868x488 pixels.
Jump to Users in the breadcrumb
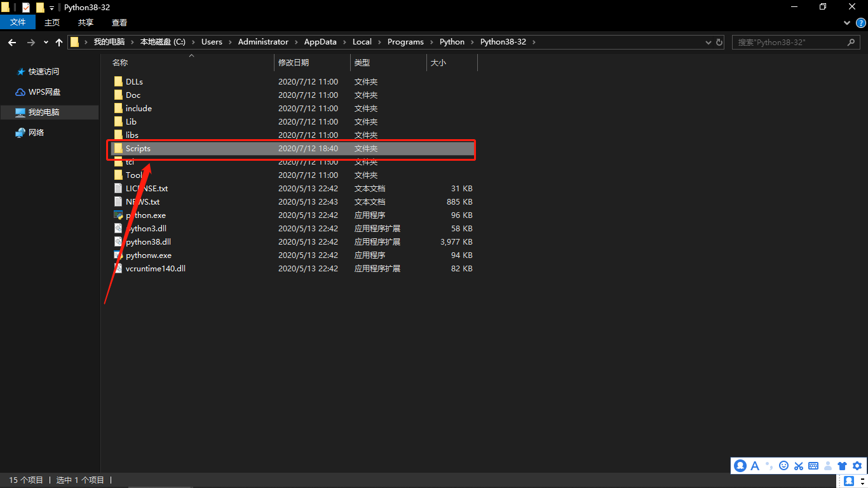(212, 42)
